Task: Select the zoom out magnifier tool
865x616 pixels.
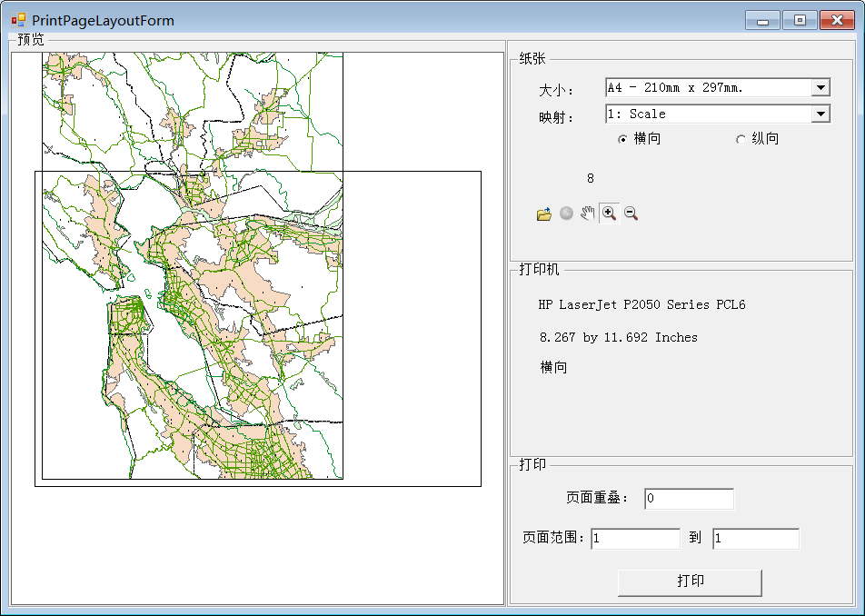Action: [631, 214]
